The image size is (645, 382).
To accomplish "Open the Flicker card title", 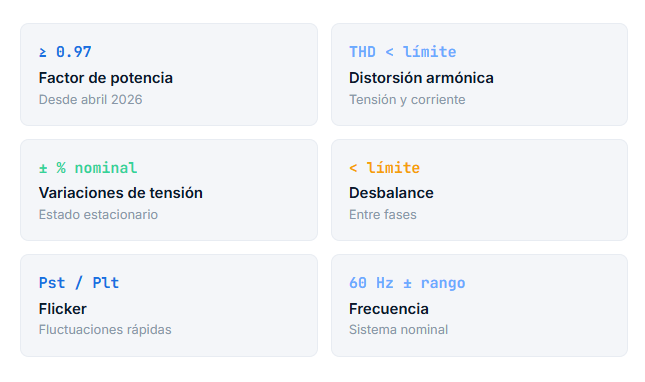I will tap(63, 309).
